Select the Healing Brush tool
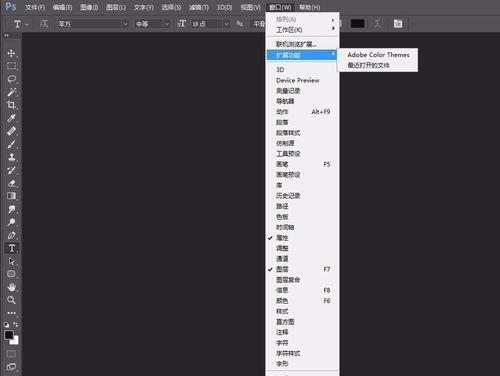Image resolution: width=500 pixels, height=376 pixels. click(11, 131)
